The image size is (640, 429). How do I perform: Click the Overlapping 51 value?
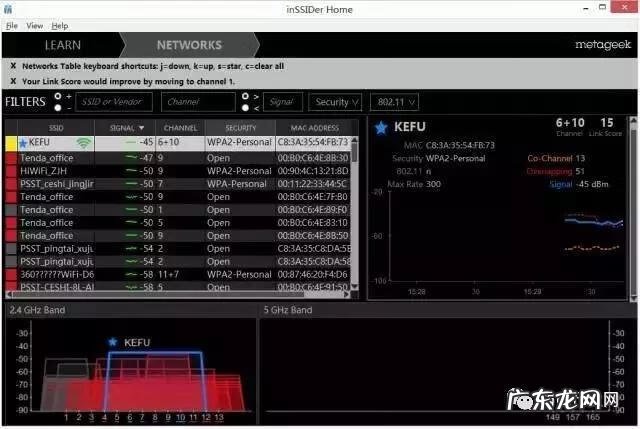click(x=580, y=171)
